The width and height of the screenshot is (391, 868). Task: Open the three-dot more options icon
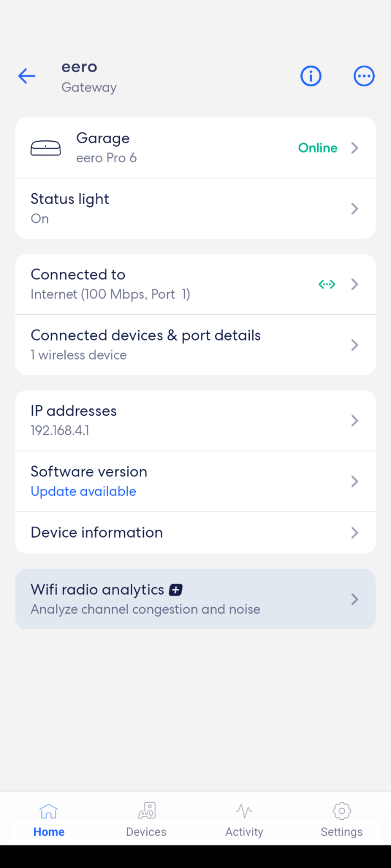[x=364, y=76]
